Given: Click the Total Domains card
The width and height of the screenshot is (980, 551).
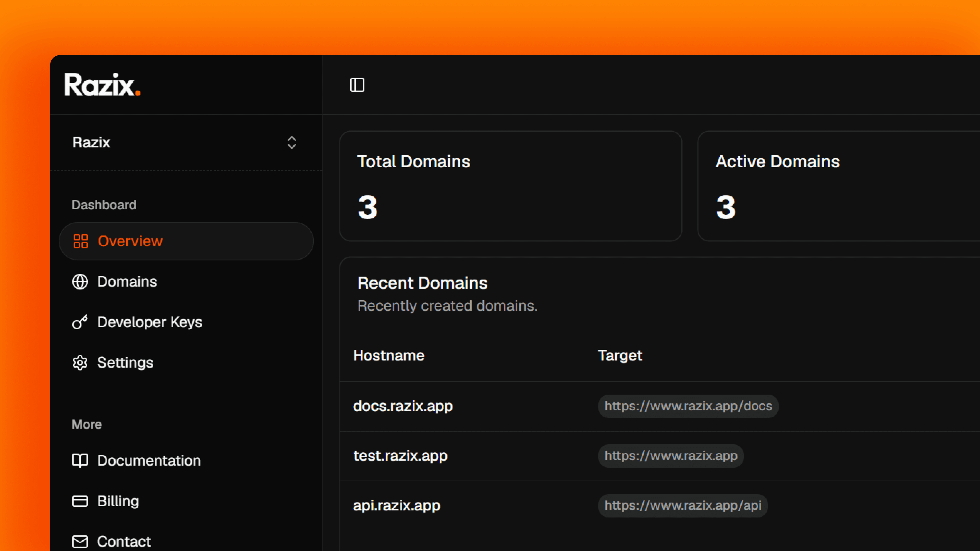Looking at the screenshot, I should pos(510,186).
